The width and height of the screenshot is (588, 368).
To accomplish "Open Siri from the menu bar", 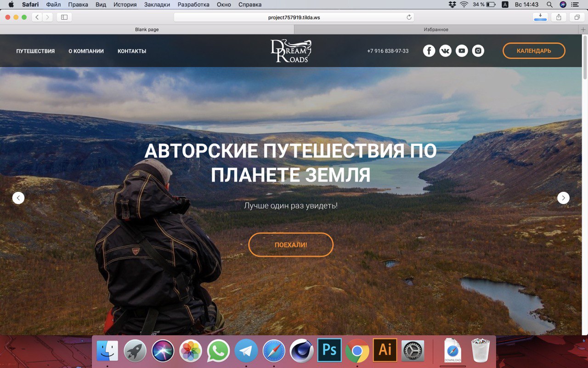I will [x=563, y=5].
